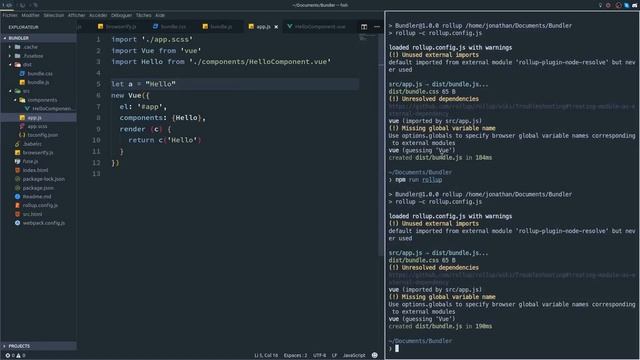
Task: Close the app.js editor tab
Action: 276,27
